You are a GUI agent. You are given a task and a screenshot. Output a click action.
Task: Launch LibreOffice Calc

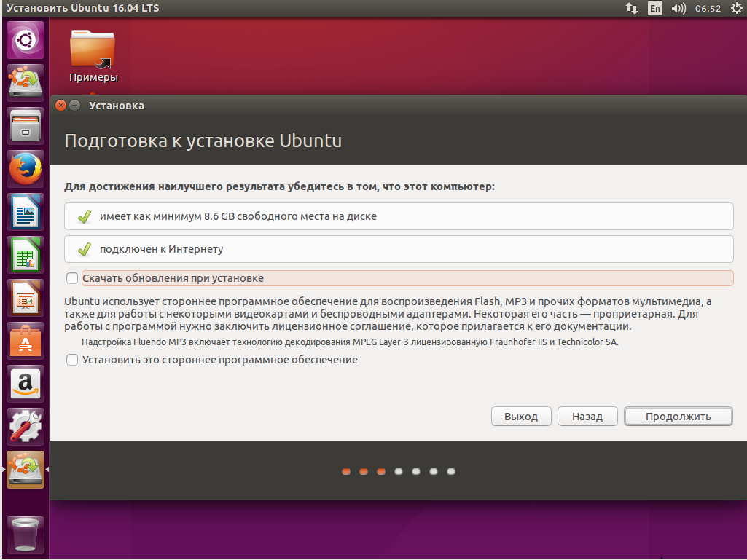(26, 255)
